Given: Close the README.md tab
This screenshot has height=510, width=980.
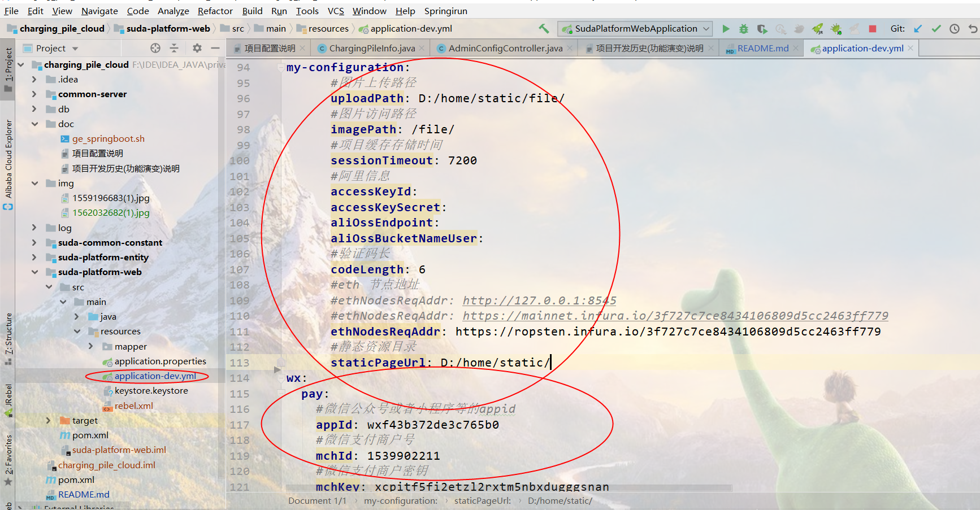Looking at the screenshot, I should [796, 49].
